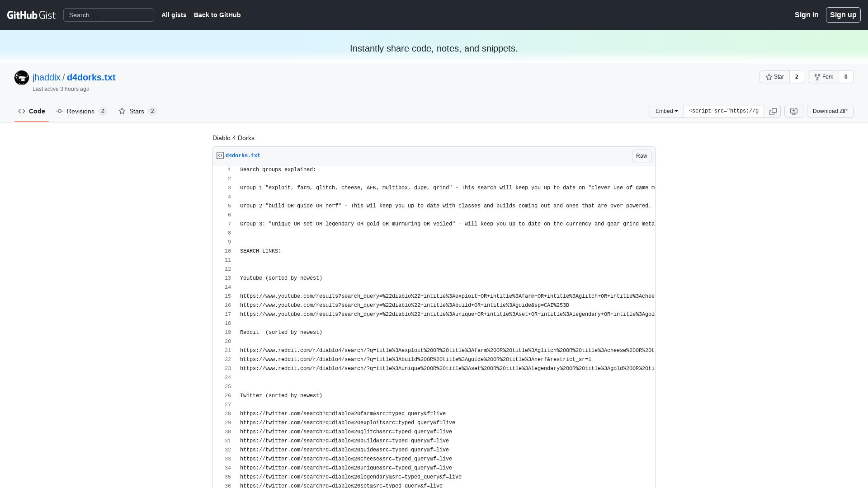Open the d4dorks.txt gist title link
Screen dimensions: 868x488
91,77
